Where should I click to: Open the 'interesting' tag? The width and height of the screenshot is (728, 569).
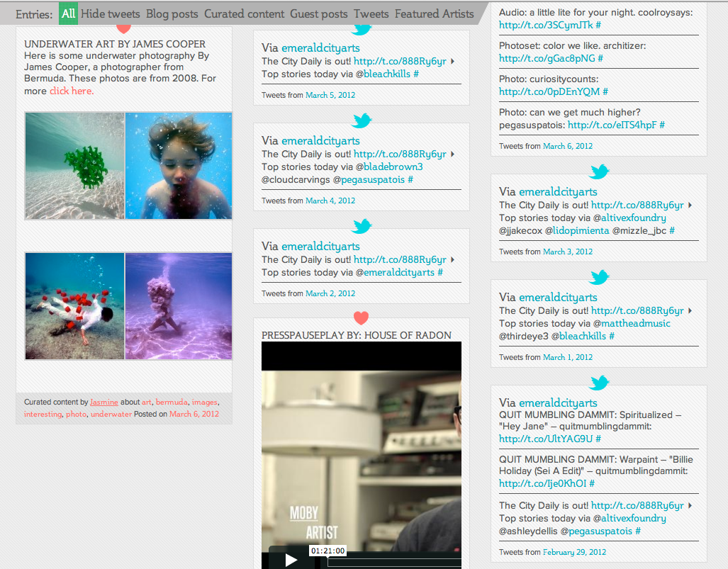click(43, 414)
